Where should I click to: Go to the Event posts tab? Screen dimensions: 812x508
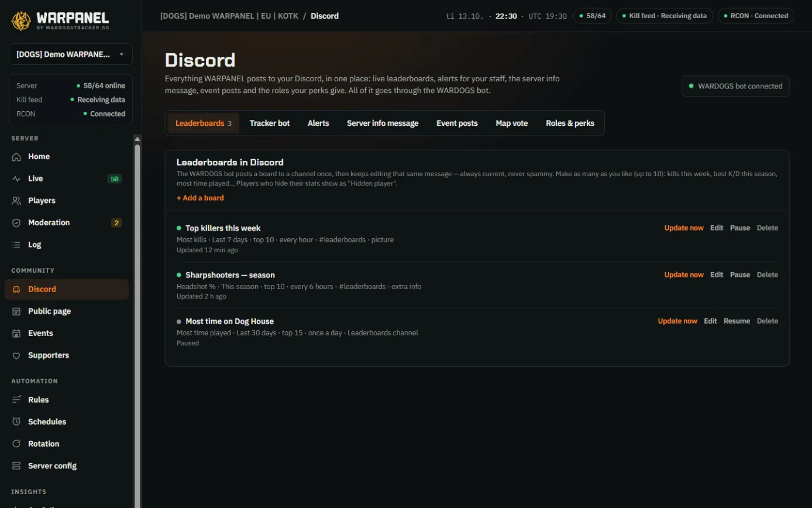click(x=457, y=123)
